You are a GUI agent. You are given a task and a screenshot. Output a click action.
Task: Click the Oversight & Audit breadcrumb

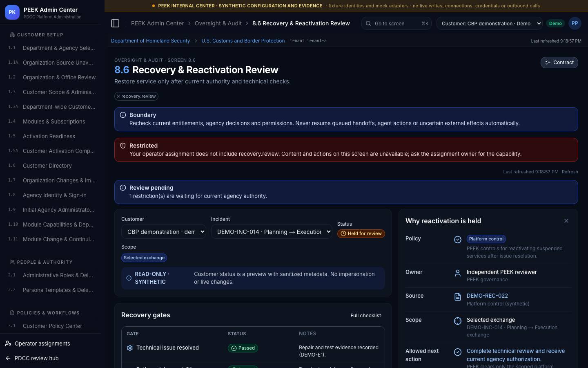218,23
